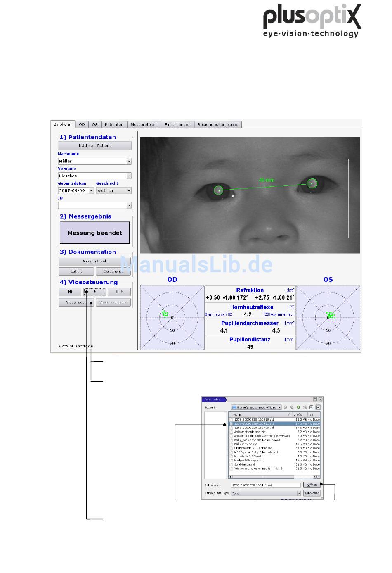Open the Nachname dropdown
This screenshot has width=392, height=573.
pos(129,161)
